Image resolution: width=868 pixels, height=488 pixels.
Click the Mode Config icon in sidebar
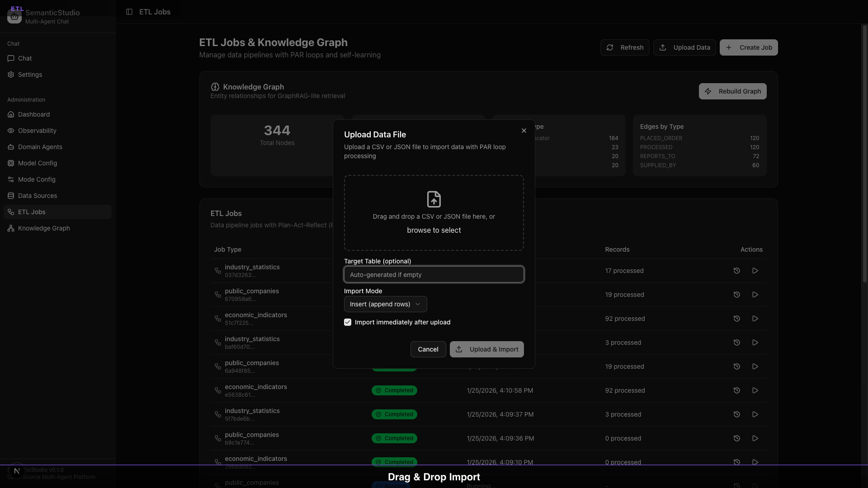11,179
